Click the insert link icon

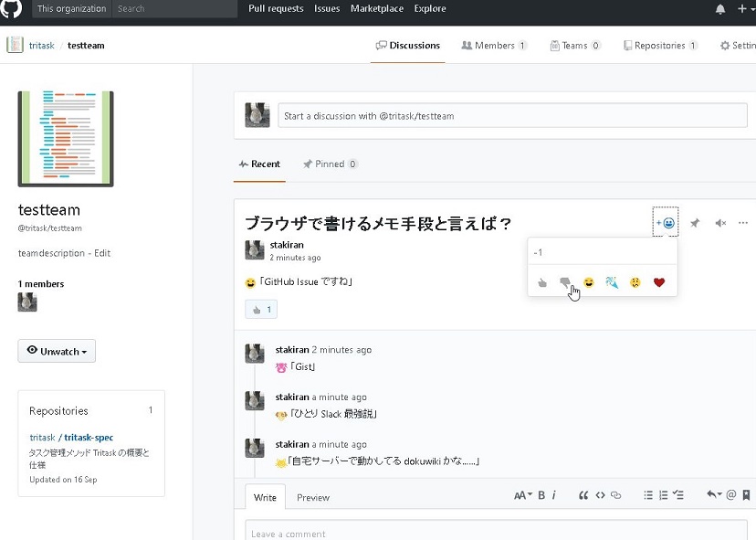[x=616, y=495]
